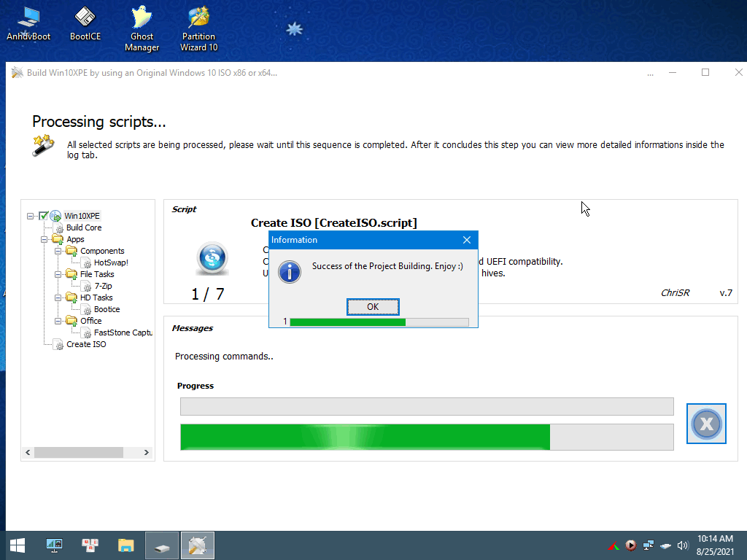
Task: Collapse the Apps folder node
Action: [x=44, y=239]
